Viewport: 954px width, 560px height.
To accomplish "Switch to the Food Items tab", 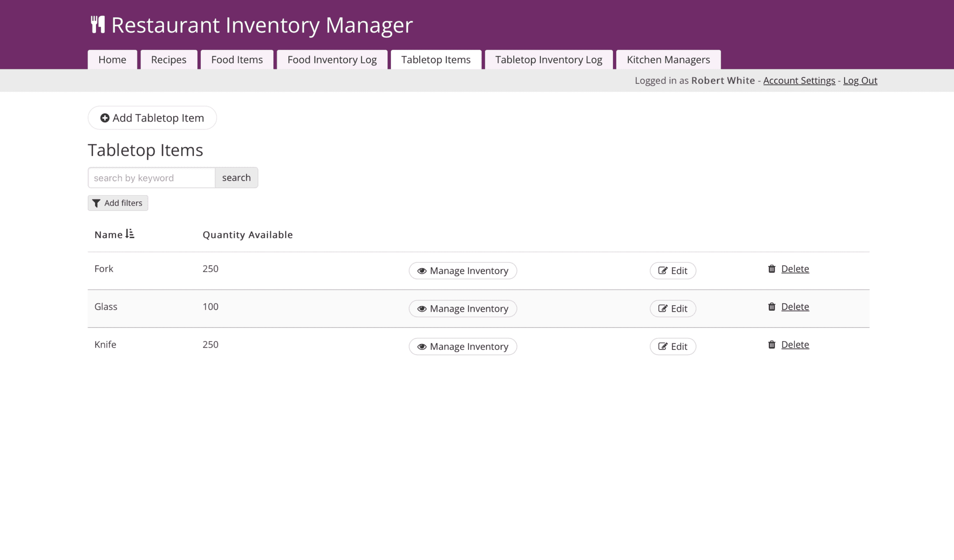I will click(x=237, y=60).
